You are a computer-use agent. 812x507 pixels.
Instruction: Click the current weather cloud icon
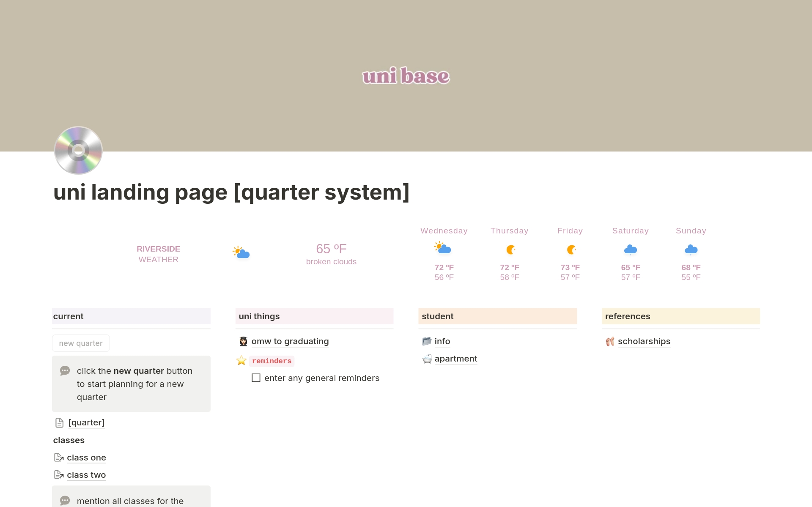(x=241, y=252)
